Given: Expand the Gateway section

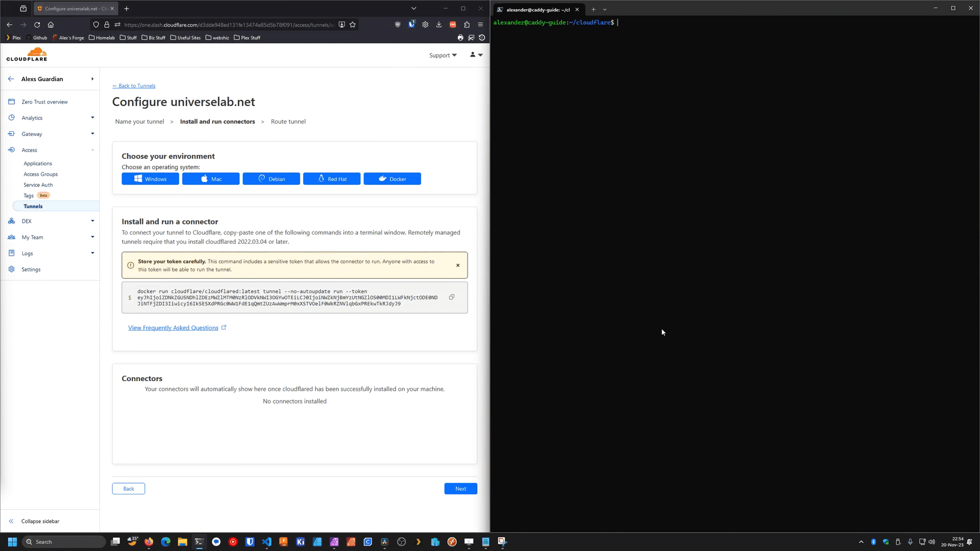Looking at the screenshot, I should (51, 134).
